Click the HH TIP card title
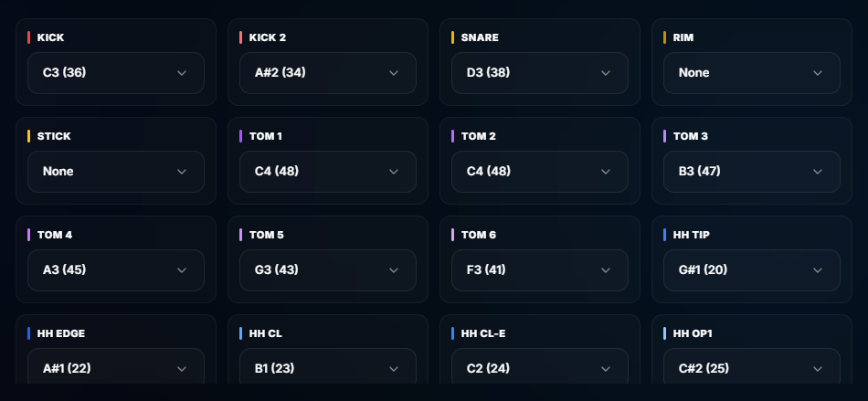The height and width of the screenshot is (401, 868). pyautogui.click(x=692, y=235)
